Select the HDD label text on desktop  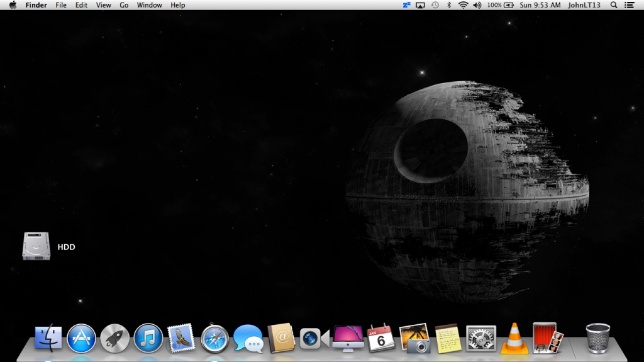pyautogui.click(x=66, y=247)
